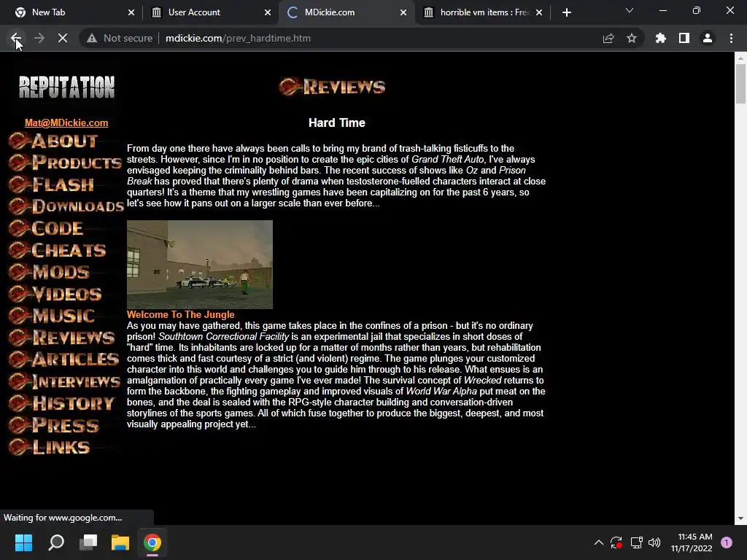Open the Press menu item
Screen dimensions: 747x560
click(54, 425)
